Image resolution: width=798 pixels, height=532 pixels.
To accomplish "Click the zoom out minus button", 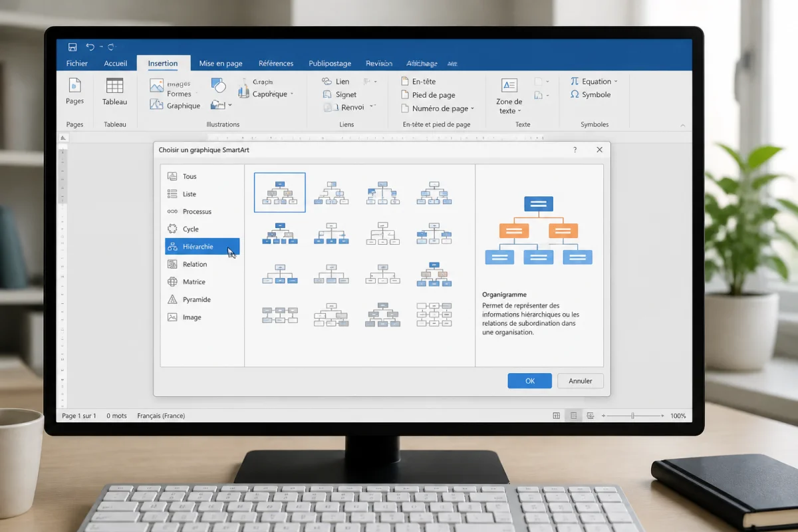I will (x=604, y=416).
